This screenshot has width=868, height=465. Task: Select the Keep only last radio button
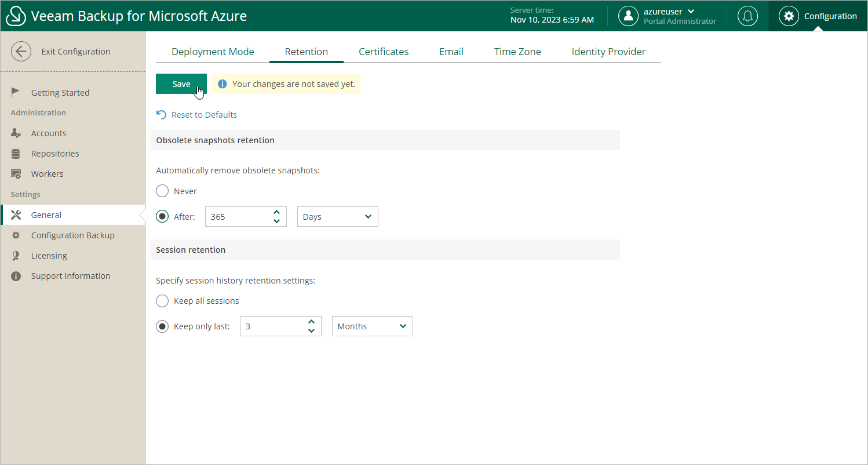coord(163,326)
